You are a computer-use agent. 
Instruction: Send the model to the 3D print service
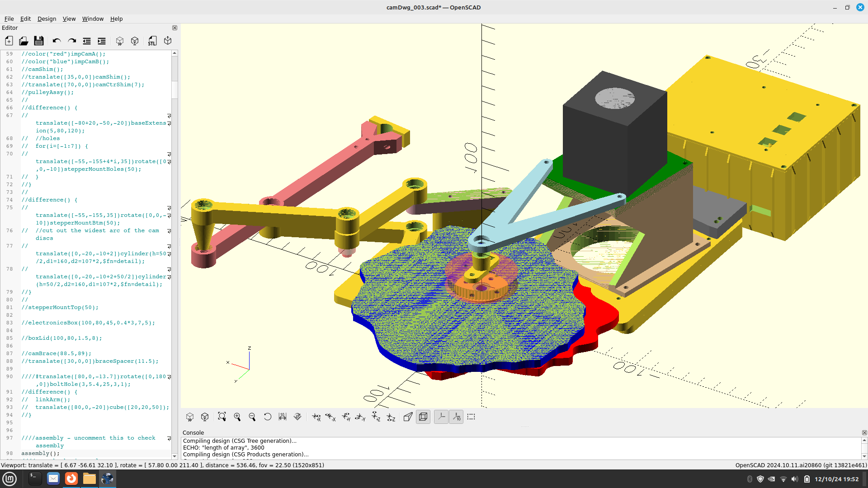(x=168, y=41)
